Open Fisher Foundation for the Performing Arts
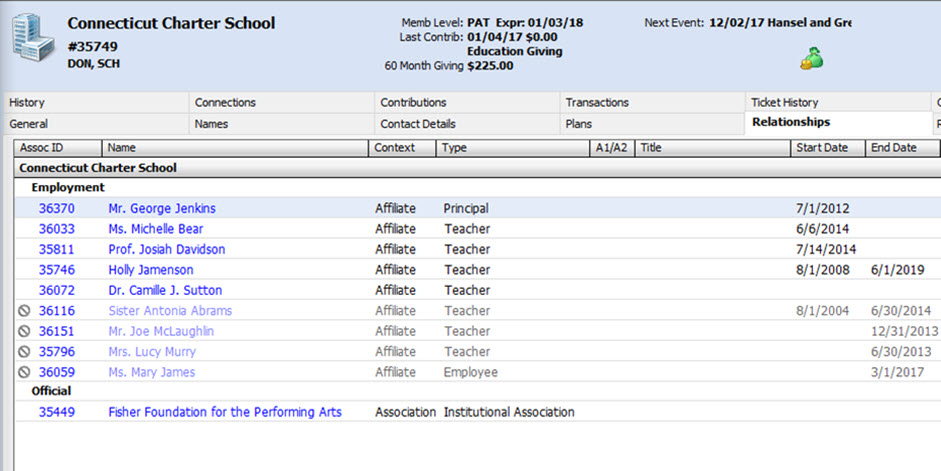 pyautogui.click(x=224, y=412)
